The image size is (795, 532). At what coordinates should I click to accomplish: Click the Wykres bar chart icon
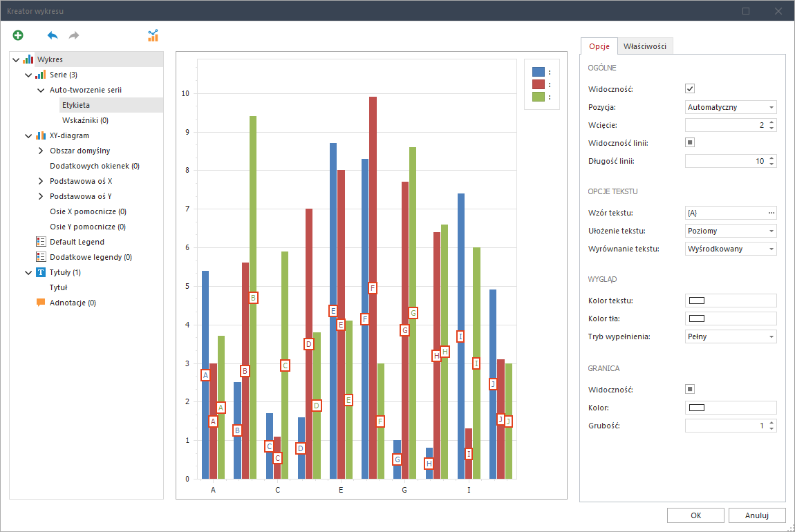coord(28,59)
